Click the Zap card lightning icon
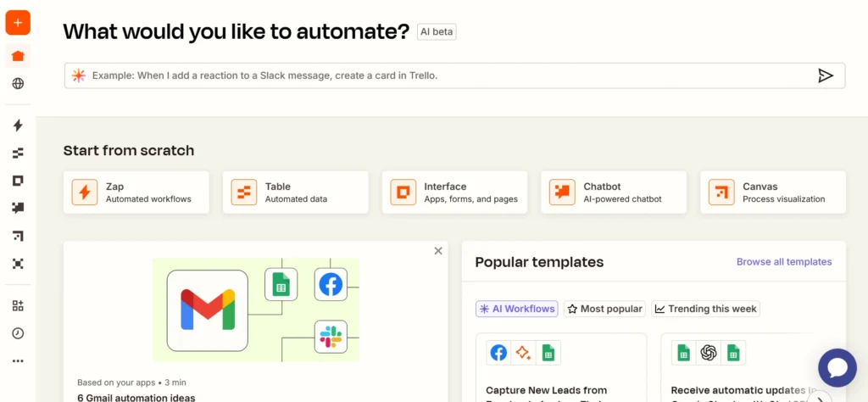Image resolution: width=868 pixels, height=402 pixels. tap(85, 193)
